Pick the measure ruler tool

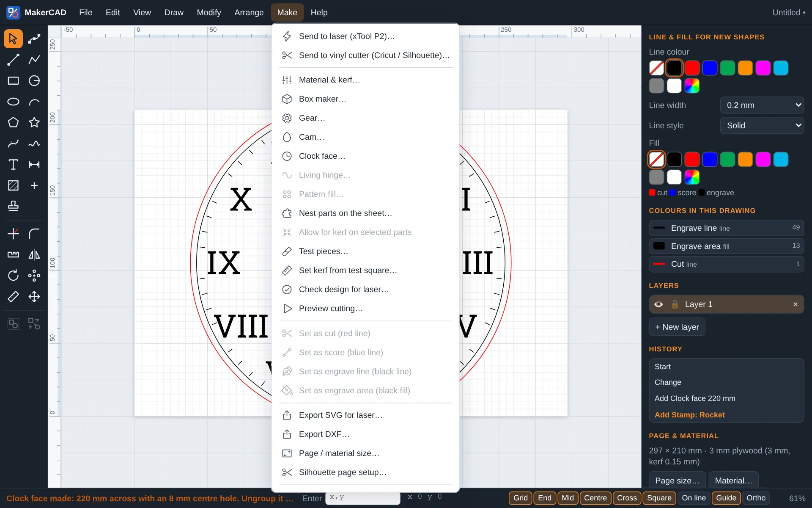tap(13, 297)
